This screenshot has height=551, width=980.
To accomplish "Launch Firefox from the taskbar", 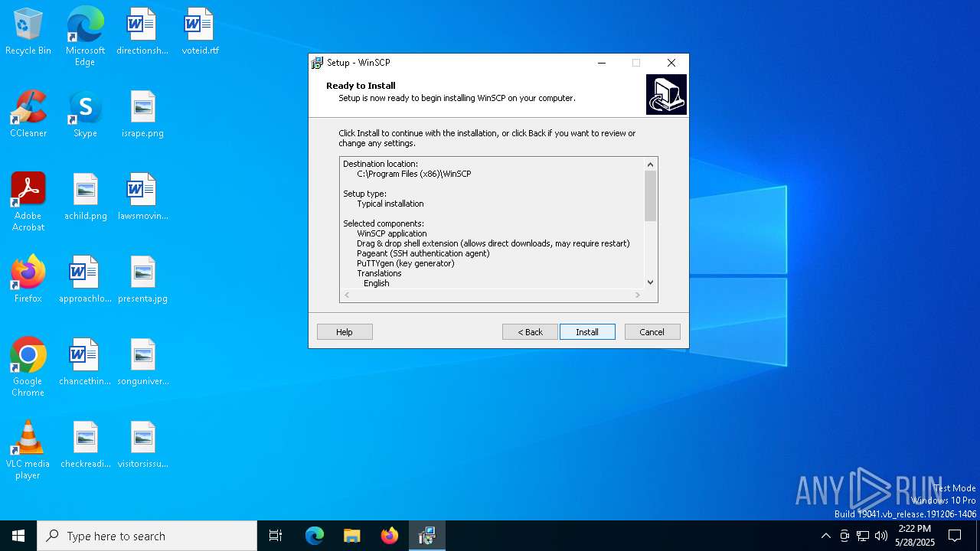I will pos(390,536).
